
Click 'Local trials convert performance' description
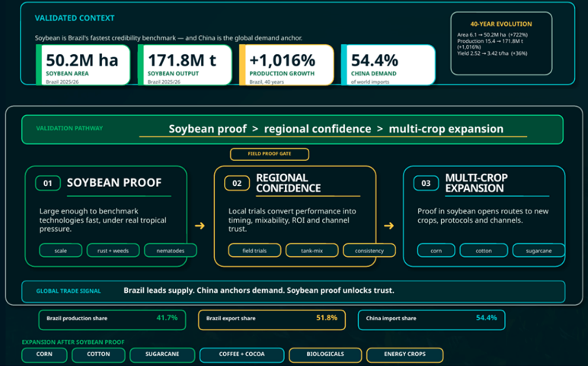(x=292, y=220)
